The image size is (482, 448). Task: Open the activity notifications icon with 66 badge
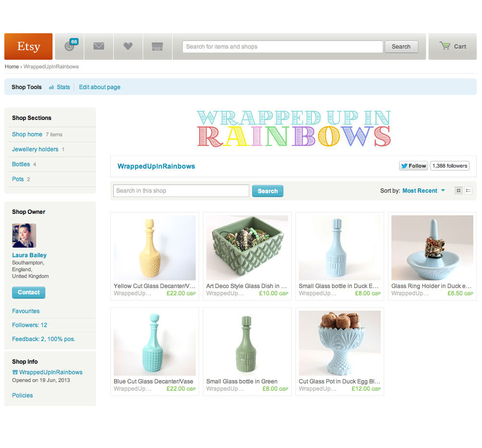[70, 46]
